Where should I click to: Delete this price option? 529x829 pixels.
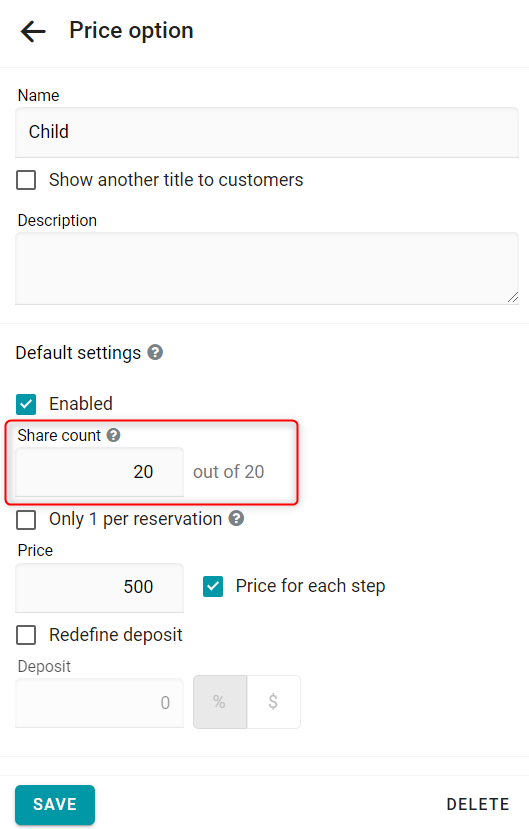478,804
